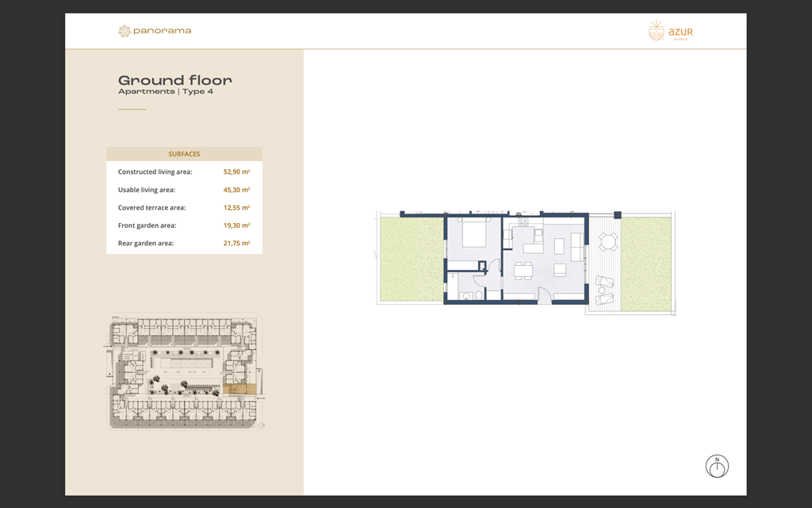Click the Ground floor heading
This screenshot has width=812, height=508.
point(174,80)
